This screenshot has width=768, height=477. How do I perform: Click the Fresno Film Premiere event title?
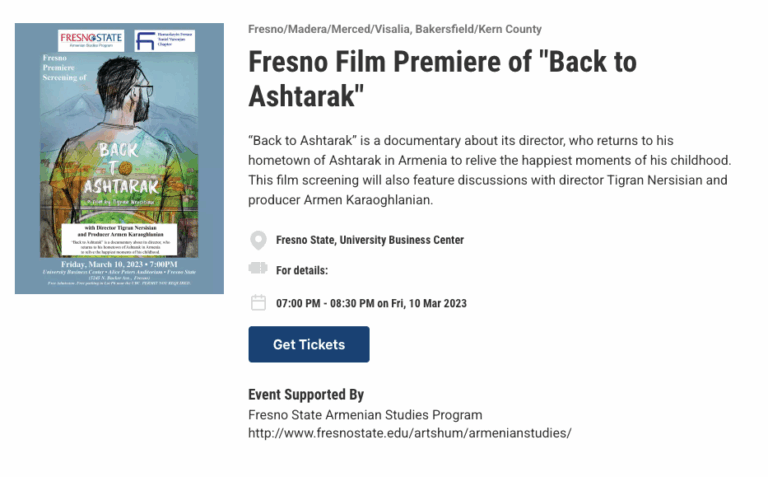point(442,78)
